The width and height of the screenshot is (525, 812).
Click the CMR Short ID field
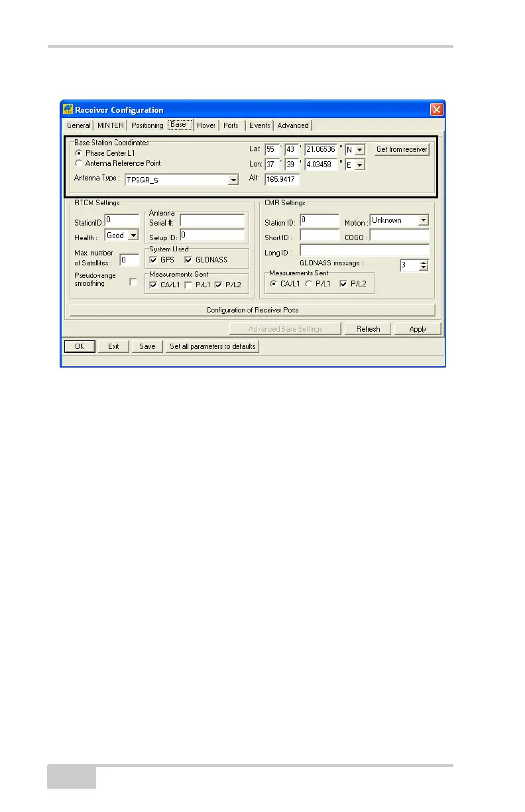pyautogui.click(x=319, y=235)
